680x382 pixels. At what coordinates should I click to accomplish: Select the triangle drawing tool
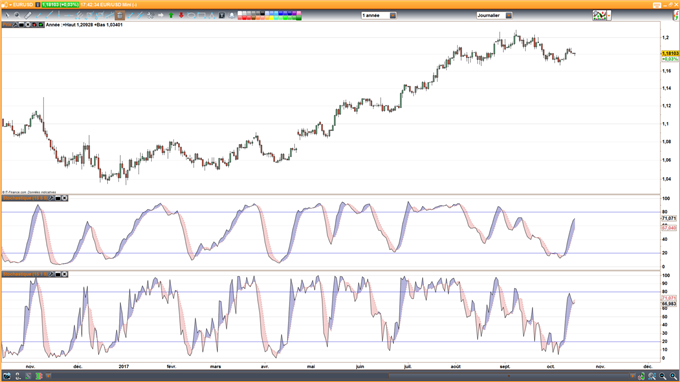point(212,15)
